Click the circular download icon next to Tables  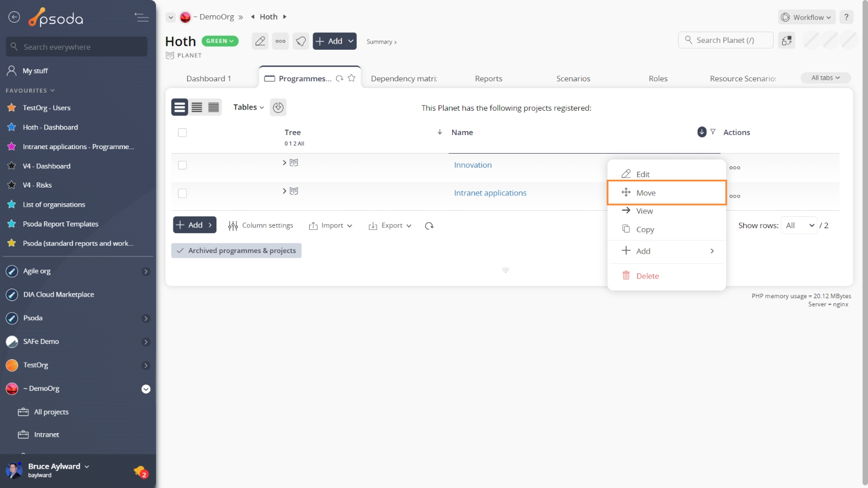pos(278,107)
